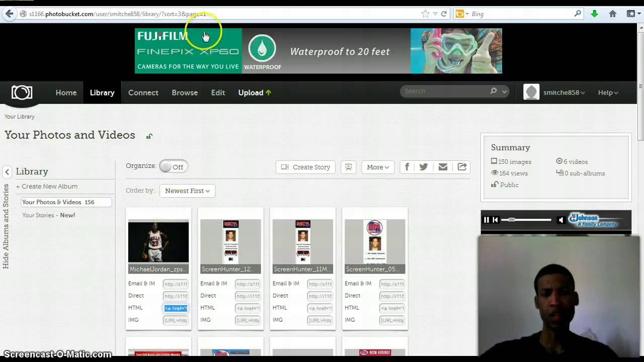This screenshot has height=362, width=644.
Task: Open the Library tab
Action: pos(102,93)
